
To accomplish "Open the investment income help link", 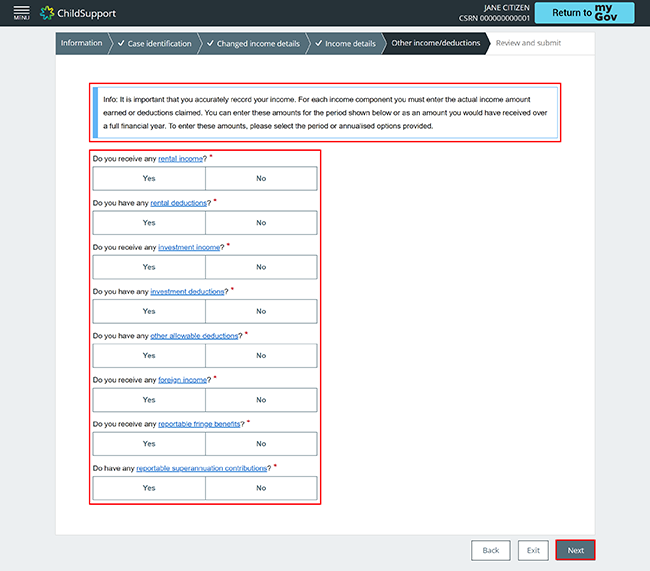I will 189,248.
